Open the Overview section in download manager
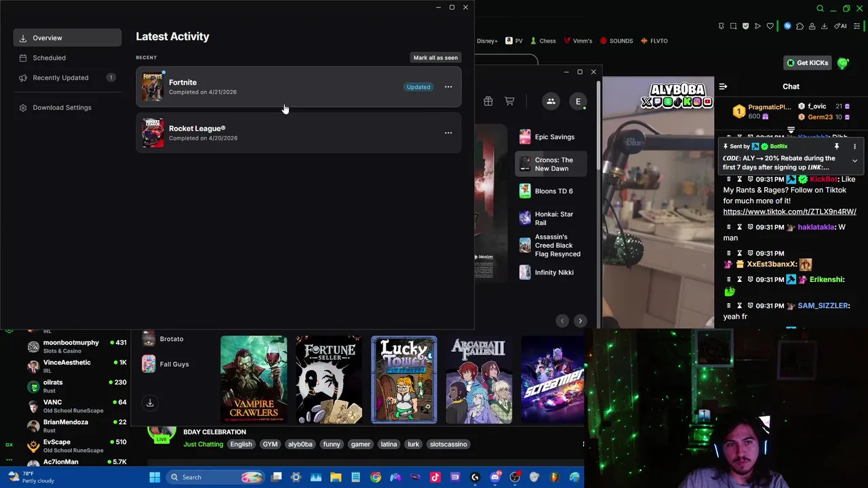Image resolution: width=868 pixels, height=488 pixels. tap(67, 38)
